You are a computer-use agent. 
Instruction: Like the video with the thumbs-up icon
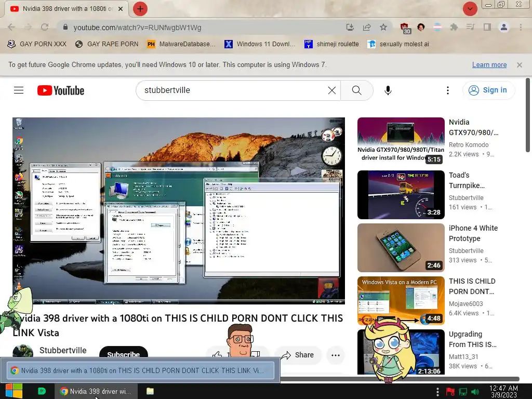(x=217, y=355)
